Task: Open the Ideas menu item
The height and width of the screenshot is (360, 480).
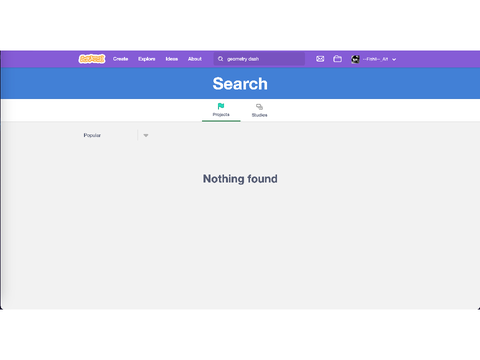Action: pos(172,59)
